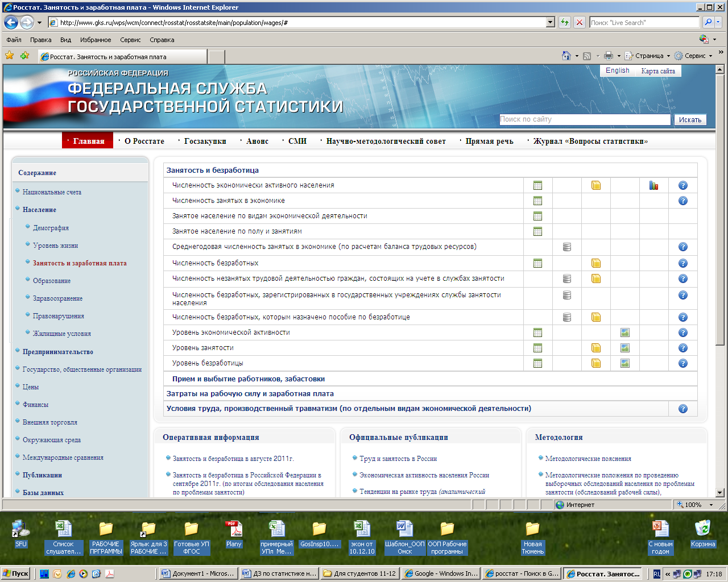Open Уровень жизни in the sidebar

(55, 246)
